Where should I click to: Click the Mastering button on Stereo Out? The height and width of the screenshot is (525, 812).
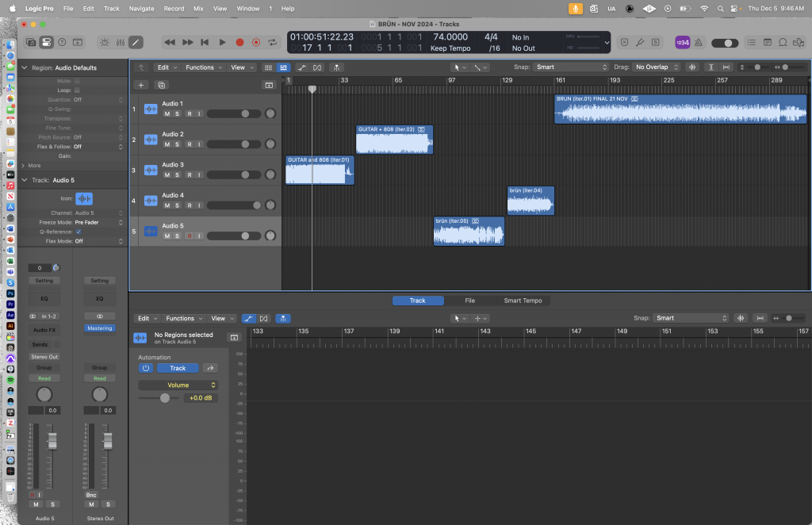point(99,328)
